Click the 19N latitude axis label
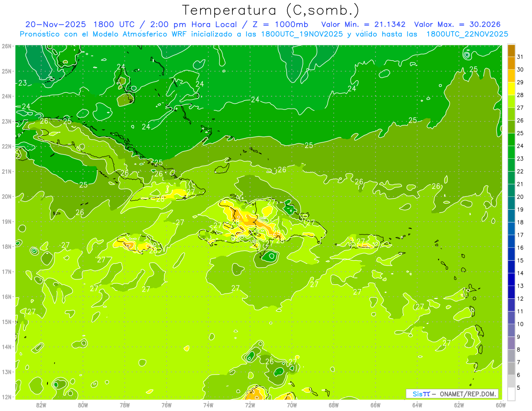This screenshot has width=532, height=411. 7,221
